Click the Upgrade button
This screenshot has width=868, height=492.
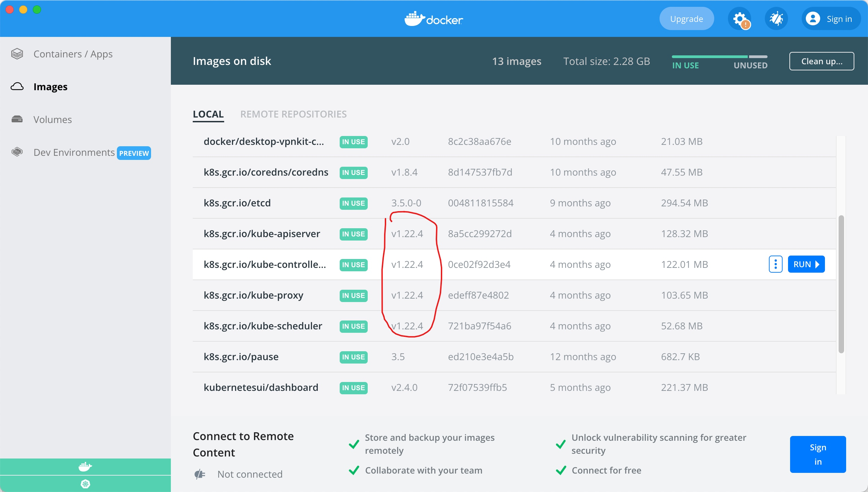[x=686, y=19]
